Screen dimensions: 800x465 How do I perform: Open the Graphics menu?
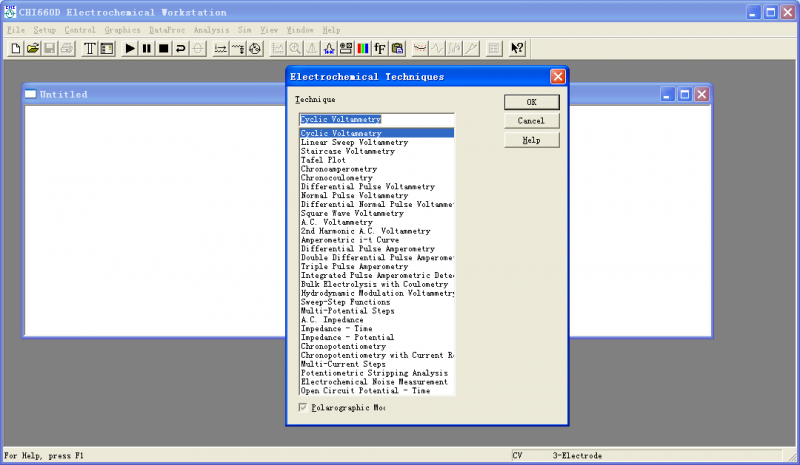tap(122, 30)
